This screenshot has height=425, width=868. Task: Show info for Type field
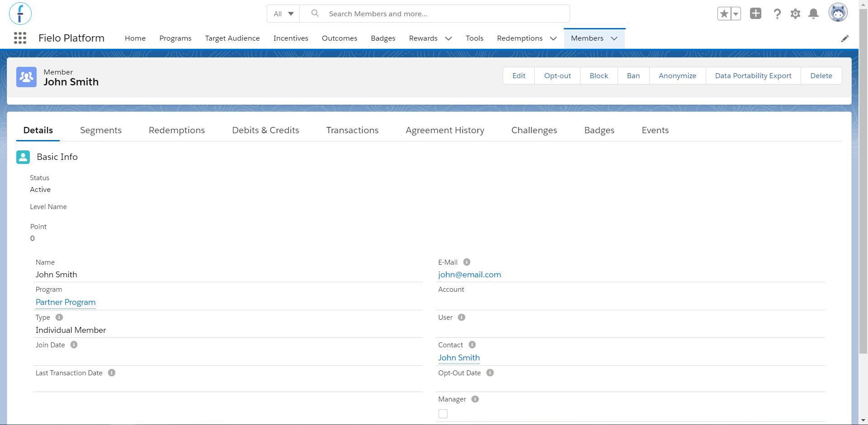coord(59,317)
